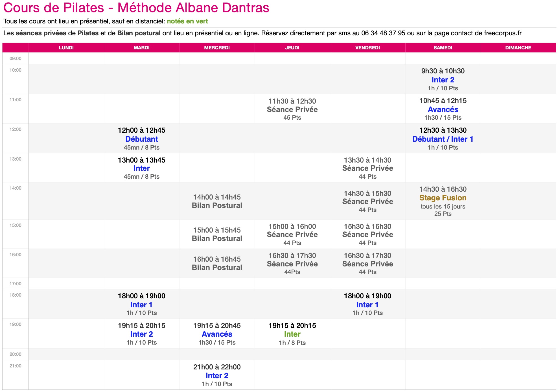Click the LUNDI column header
Image resolution: width=558 pixels, height=392 pixels.
[66, 48]
